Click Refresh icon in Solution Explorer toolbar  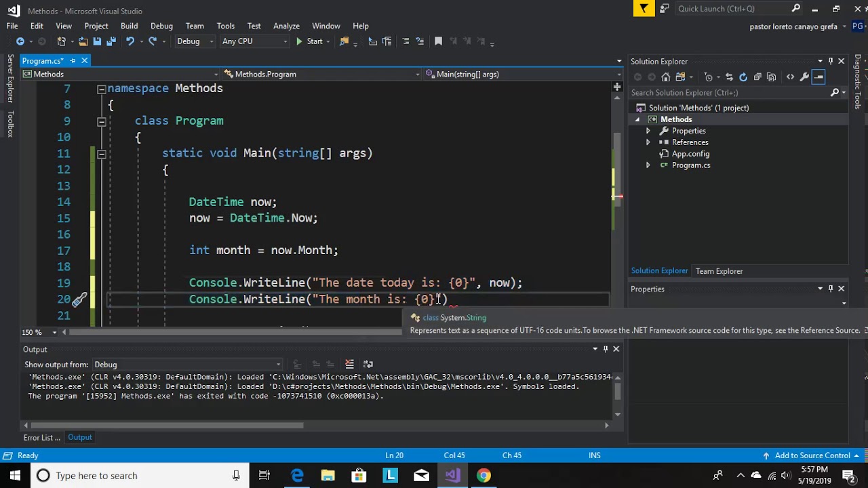pos(743,77)
